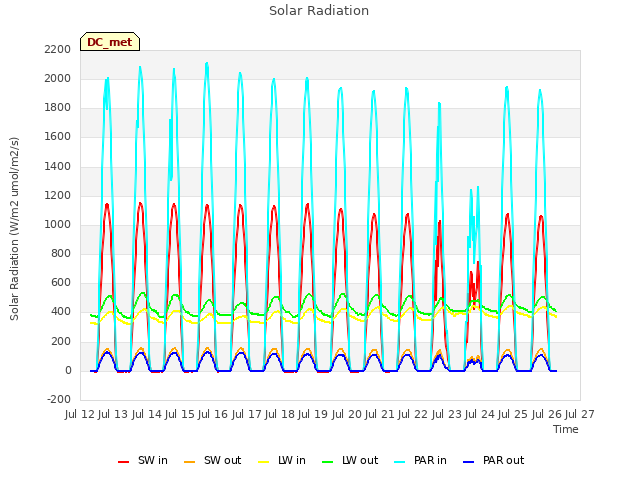640x480 pixels.
Task: Select the y-axis label 1000
Action: point(58,224)
